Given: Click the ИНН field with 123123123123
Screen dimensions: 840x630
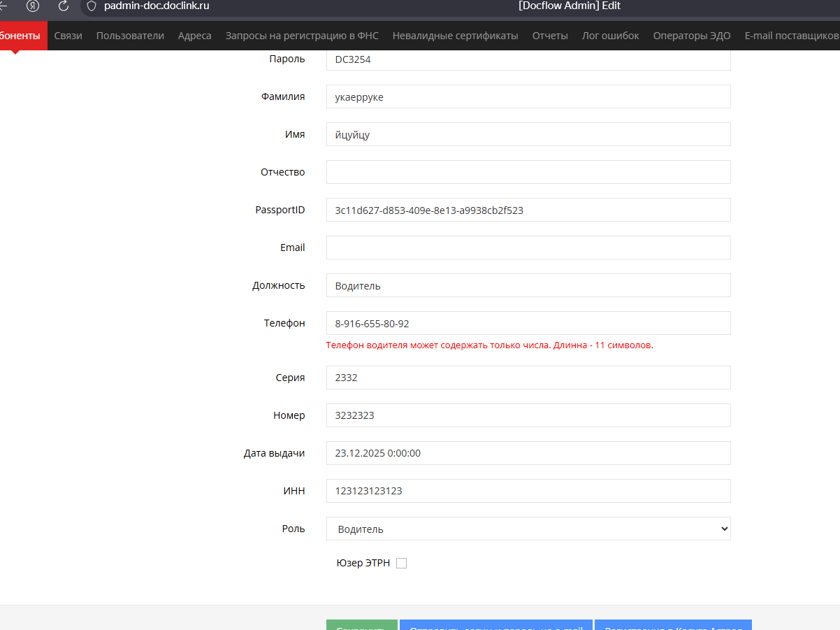Looking at the screenshot, I should (x=528, y=491).
